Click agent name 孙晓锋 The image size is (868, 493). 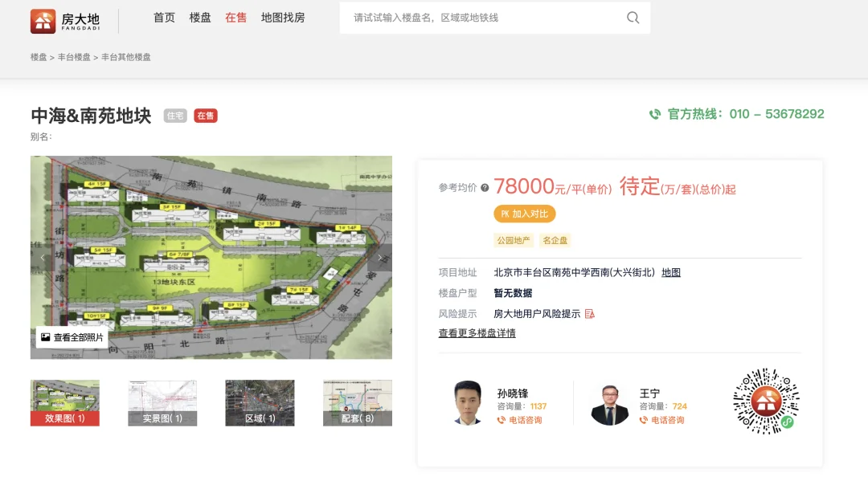click(513, 393)
